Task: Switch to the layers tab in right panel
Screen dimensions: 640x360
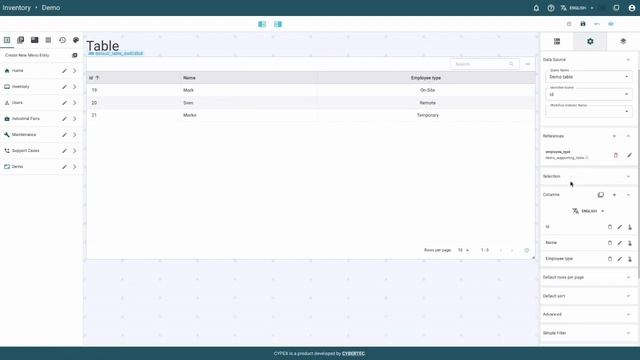Action: click(x=623, y=41)
